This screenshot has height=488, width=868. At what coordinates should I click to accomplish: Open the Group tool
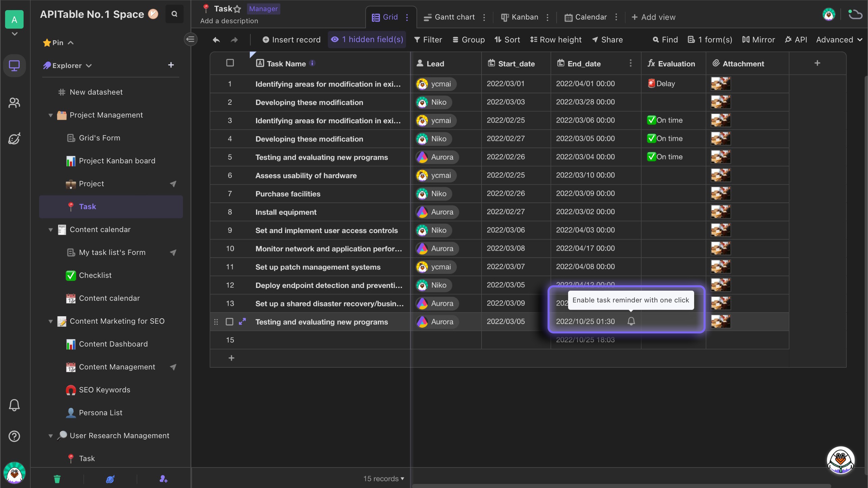pyautogui.click(x=468, y=40)
